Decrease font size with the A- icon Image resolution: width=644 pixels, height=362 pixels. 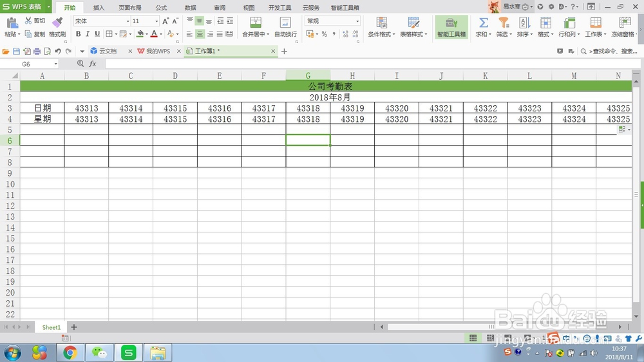click(x=175, y=21)
